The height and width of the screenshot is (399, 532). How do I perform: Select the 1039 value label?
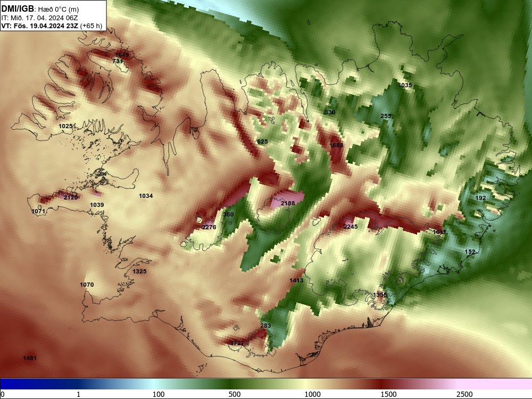coord(97,205)
